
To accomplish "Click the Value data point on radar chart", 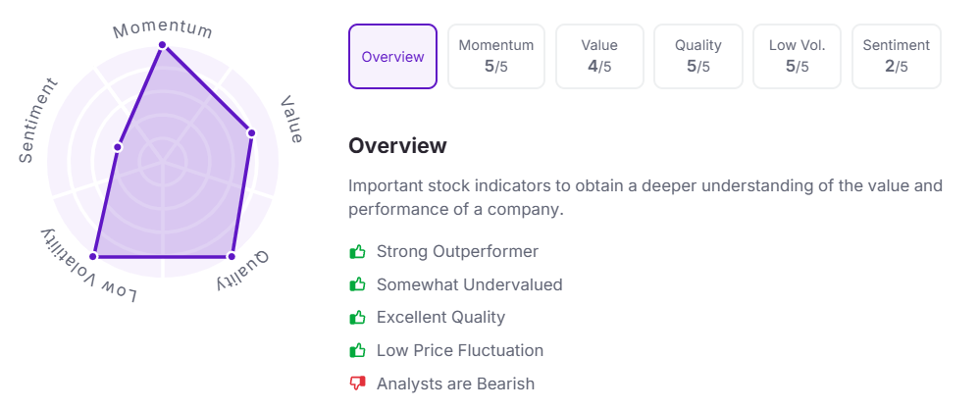I will click(x=251, y=132).
